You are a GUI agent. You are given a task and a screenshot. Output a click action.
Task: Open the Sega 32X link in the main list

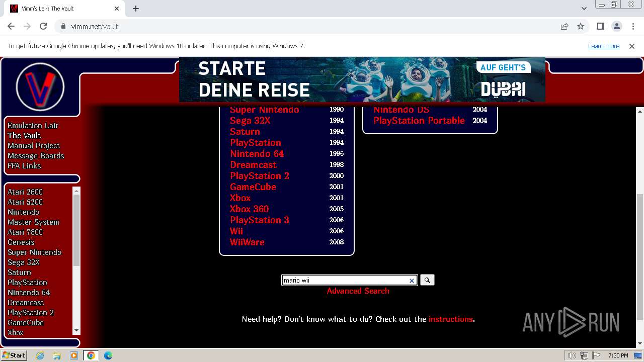250,120
